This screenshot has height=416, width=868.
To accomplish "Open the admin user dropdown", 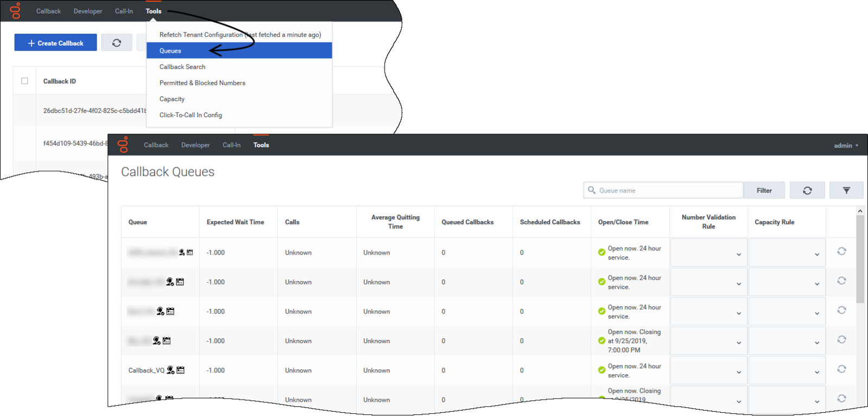I will click(x=846, y=146).
